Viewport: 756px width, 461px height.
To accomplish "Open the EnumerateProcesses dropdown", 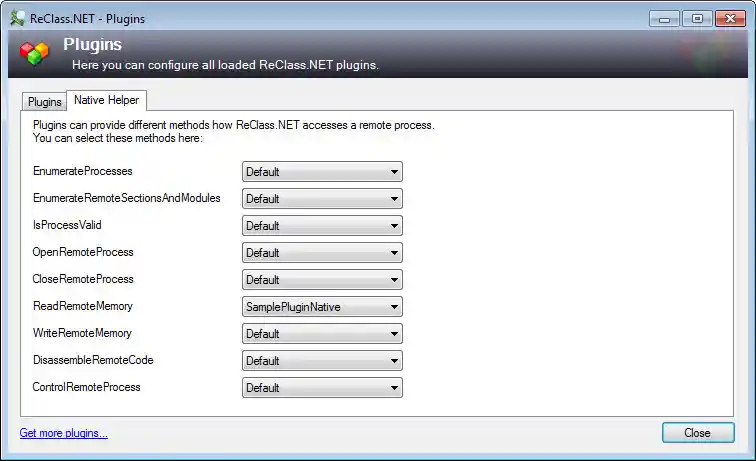I will (322, 172).
